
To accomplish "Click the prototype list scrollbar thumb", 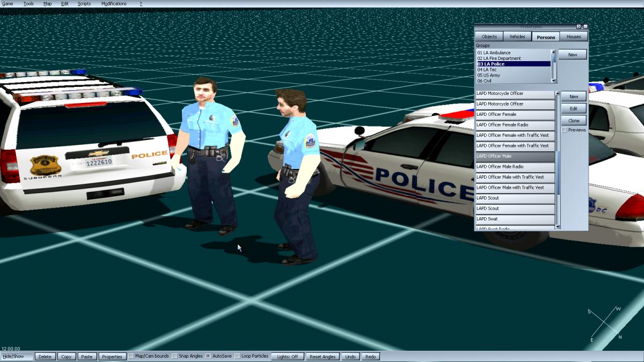I will coord(558,172).
